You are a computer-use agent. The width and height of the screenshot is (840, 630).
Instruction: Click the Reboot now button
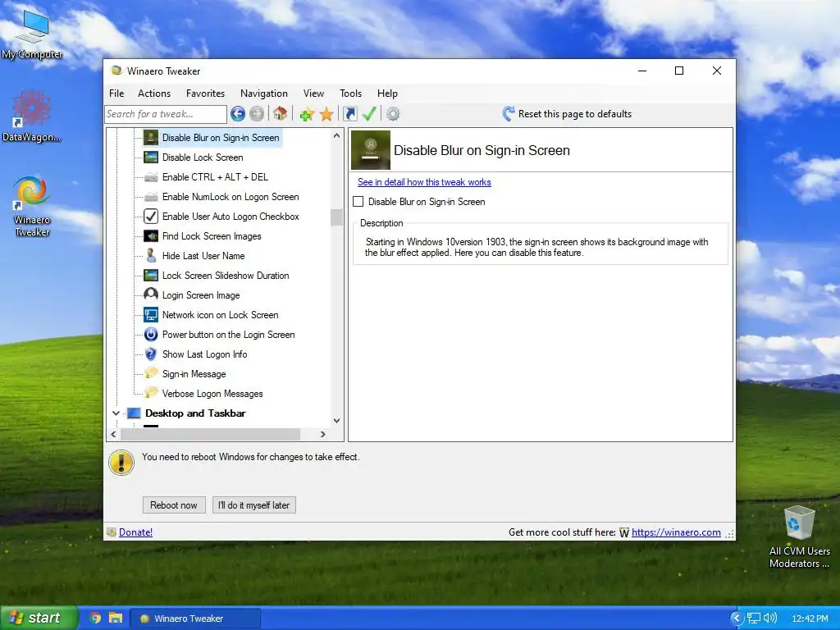click(174, 505)
